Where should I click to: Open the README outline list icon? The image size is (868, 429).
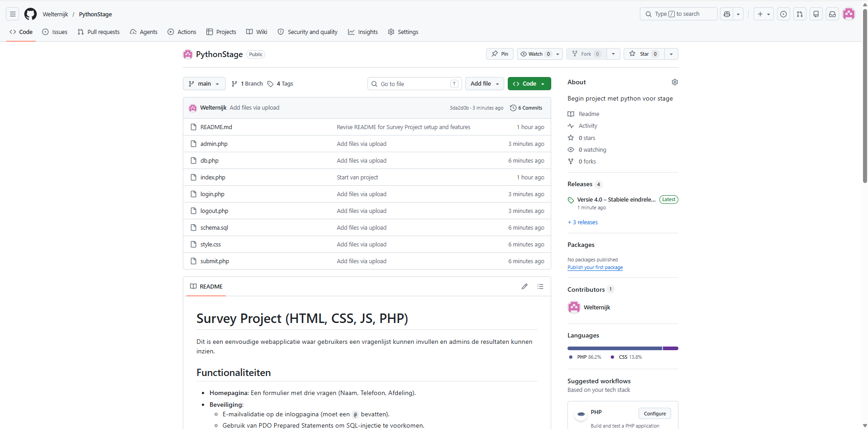[540, 286]
